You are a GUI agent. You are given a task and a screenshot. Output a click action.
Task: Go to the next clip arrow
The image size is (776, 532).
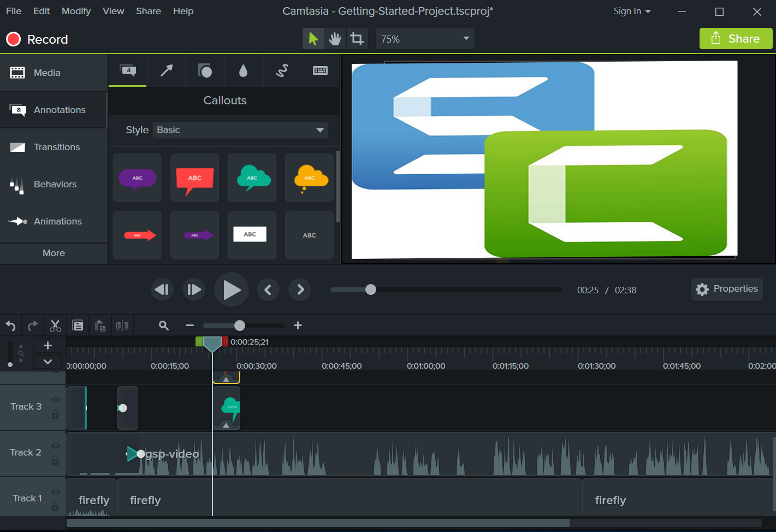click(300, 289)
